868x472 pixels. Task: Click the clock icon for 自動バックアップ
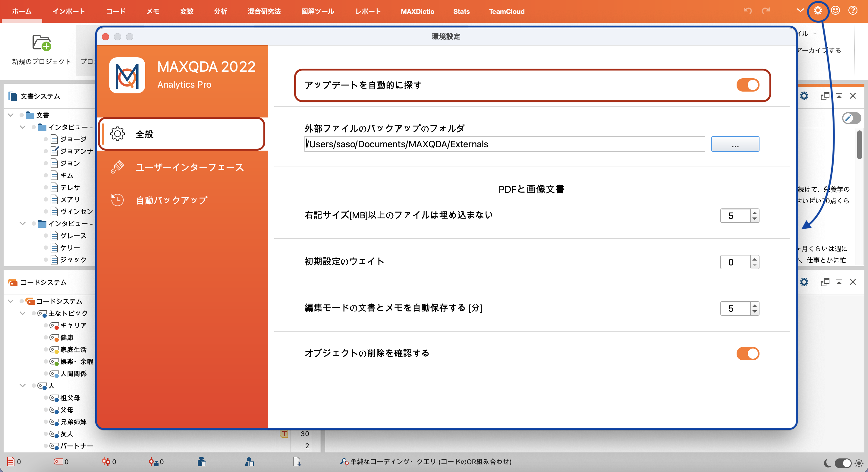coord(118,200)
